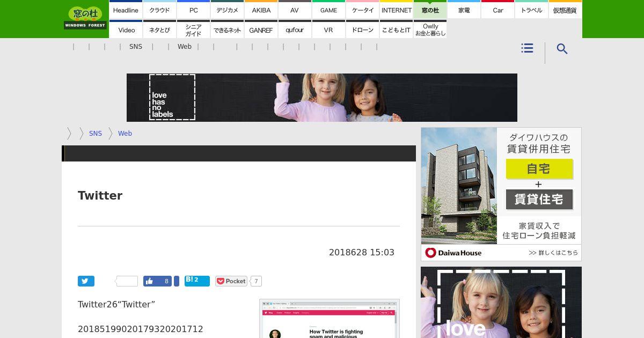Open the GAME tab

(328, 10)
